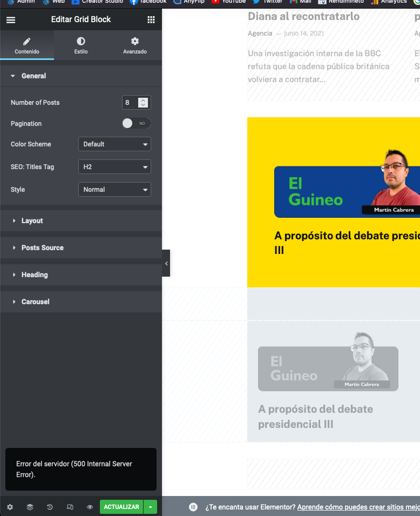420x516 pixels.
Task: Switch to the Estilo tab
Action: (81, 45)
